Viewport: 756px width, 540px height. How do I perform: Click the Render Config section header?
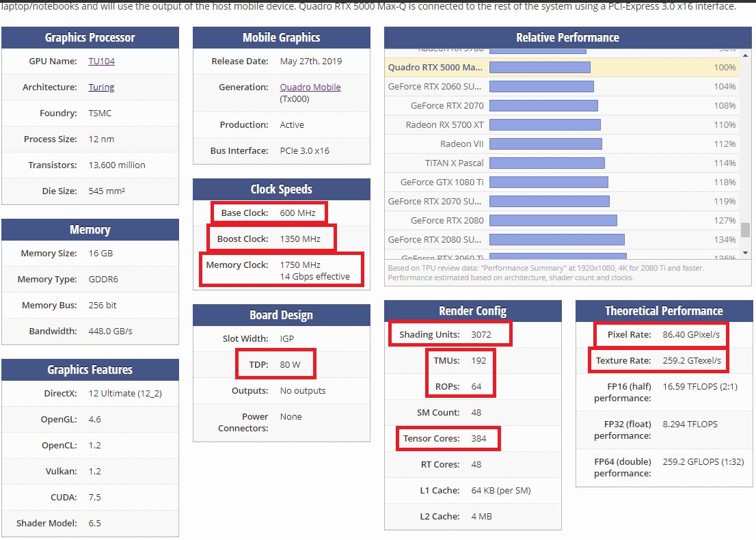tap(473, 311)
